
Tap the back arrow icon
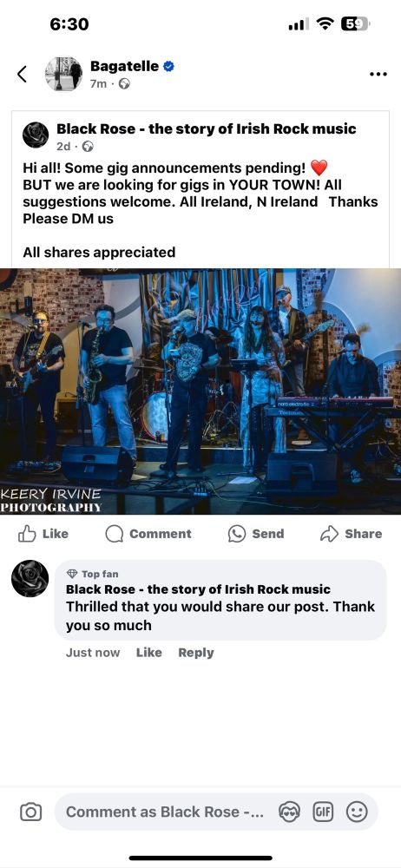pyautogui.click(x=22, y=74)
